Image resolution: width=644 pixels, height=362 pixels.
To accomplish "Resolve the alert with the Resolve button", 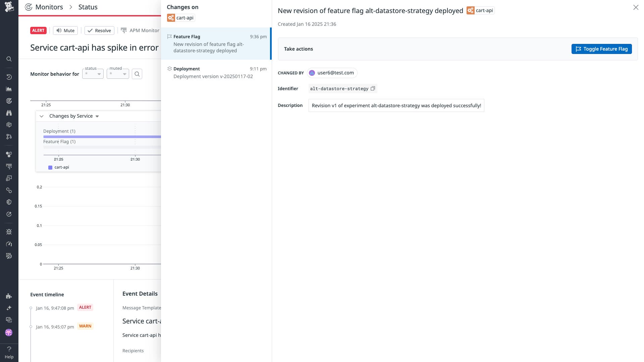I will click(x=99, y=30).
